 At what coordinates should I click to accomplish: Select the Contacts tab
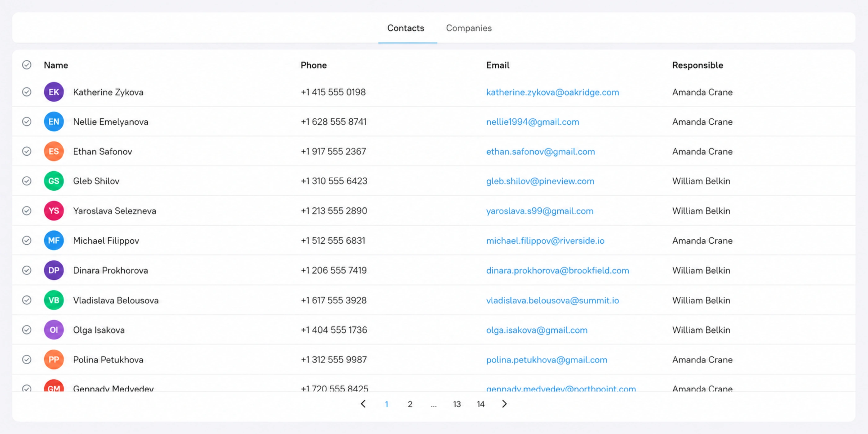(406, 28)
